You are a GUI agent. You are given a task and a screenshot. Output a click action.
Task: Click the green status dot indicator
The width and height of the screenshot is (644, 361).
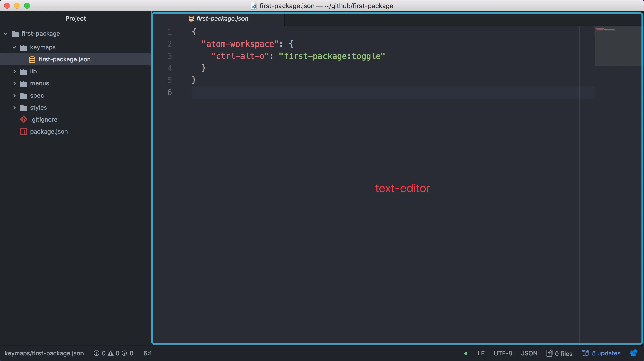pos(466,353)
